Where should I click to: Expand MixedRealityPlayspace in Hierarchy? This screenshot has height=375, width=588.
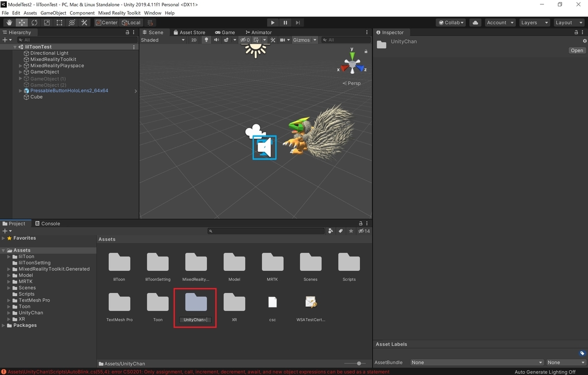tap(21, 66)
